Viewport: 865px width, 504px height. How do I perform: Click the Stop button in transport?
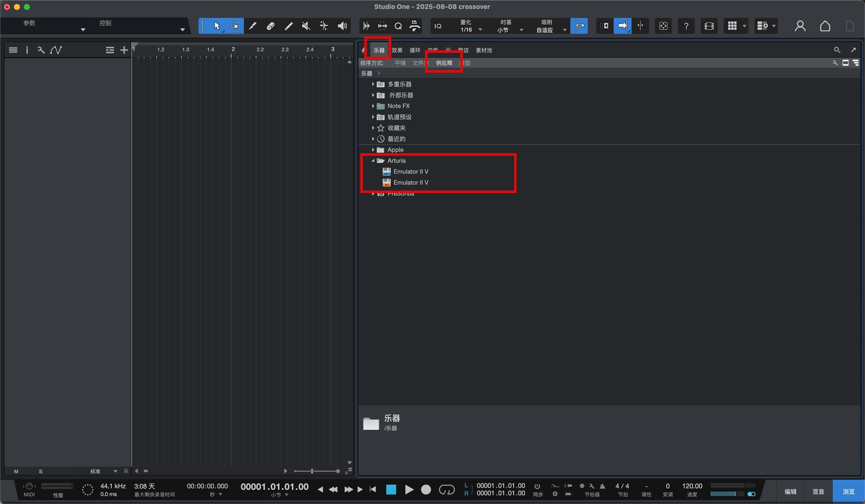tap(391, 490)
